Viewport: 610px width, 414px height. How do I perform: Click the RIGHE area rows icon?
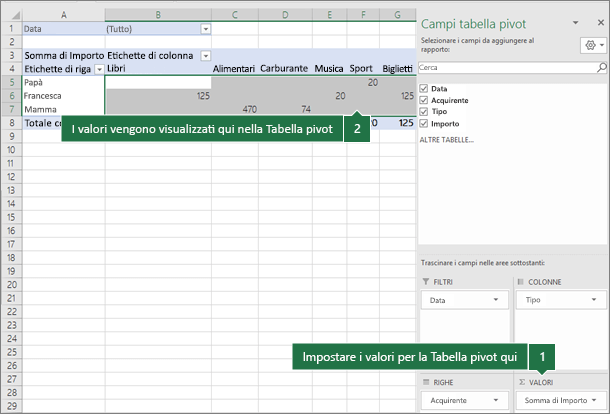click(426, 382)
